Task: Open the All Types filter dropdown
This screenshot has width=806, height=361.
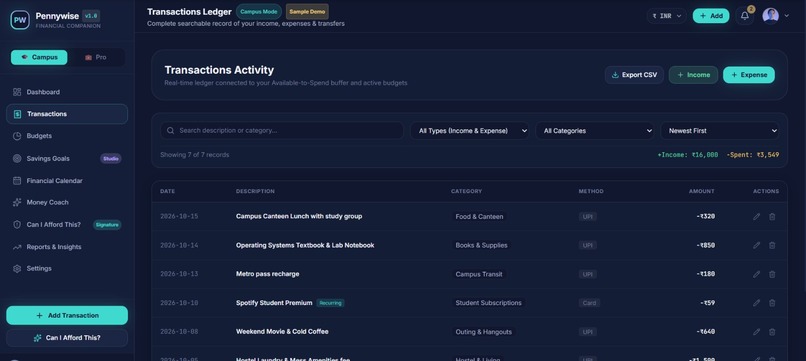Action: click(x=469, y=131)
